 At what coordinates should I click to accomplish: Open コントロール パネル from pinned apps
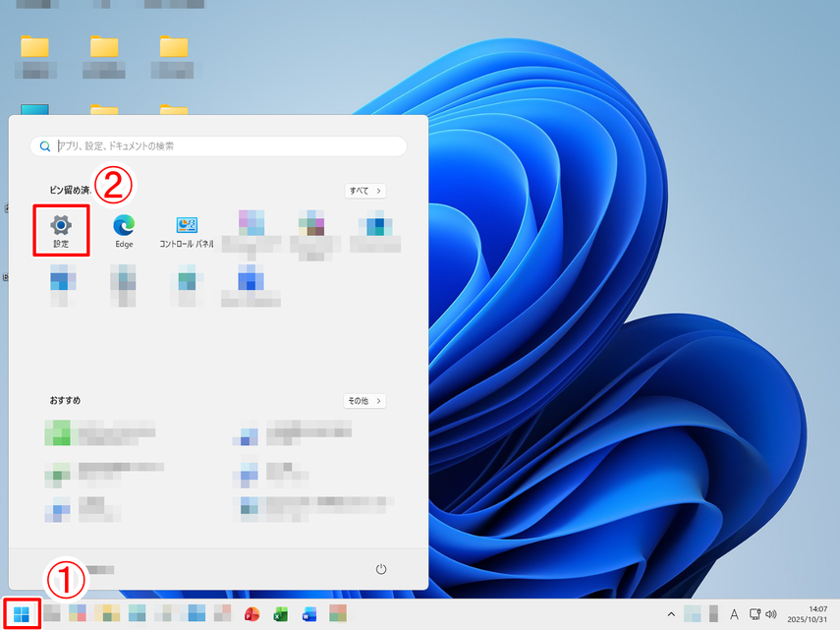coord(187,228)
